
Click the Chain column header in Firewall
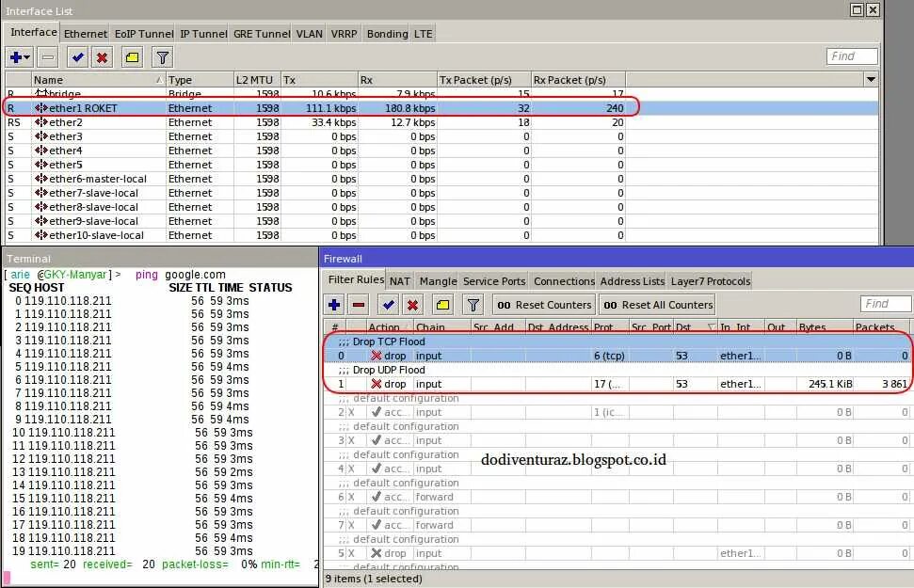click(x=441, y=326)
